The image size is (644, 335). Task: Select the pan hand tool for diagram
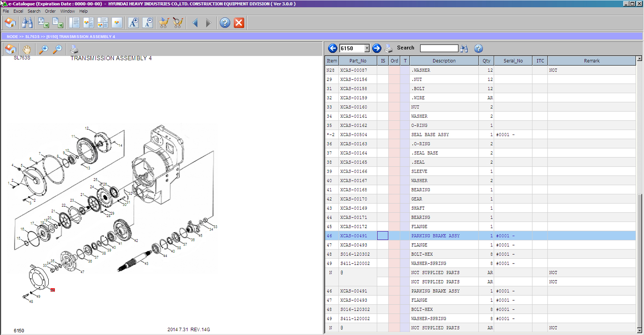coord(27,49)
